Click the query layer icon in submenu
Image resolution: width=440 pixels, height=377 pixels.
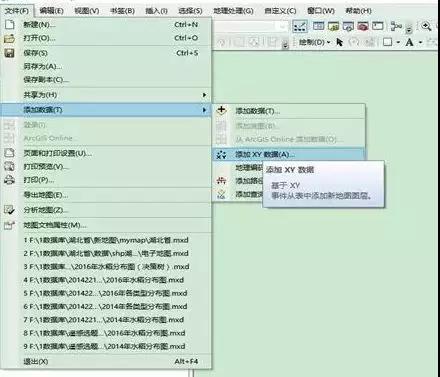pos(221,194)
